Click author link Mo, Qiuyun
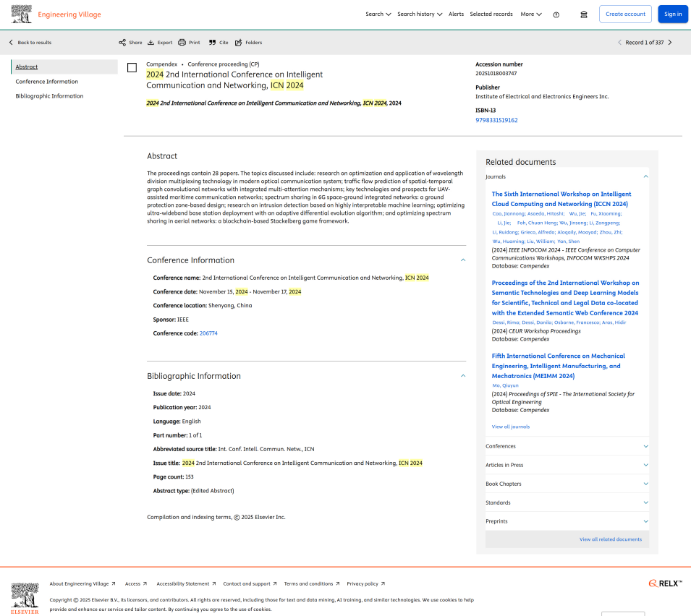Screen dimensions: 691x616 [506, 385]
